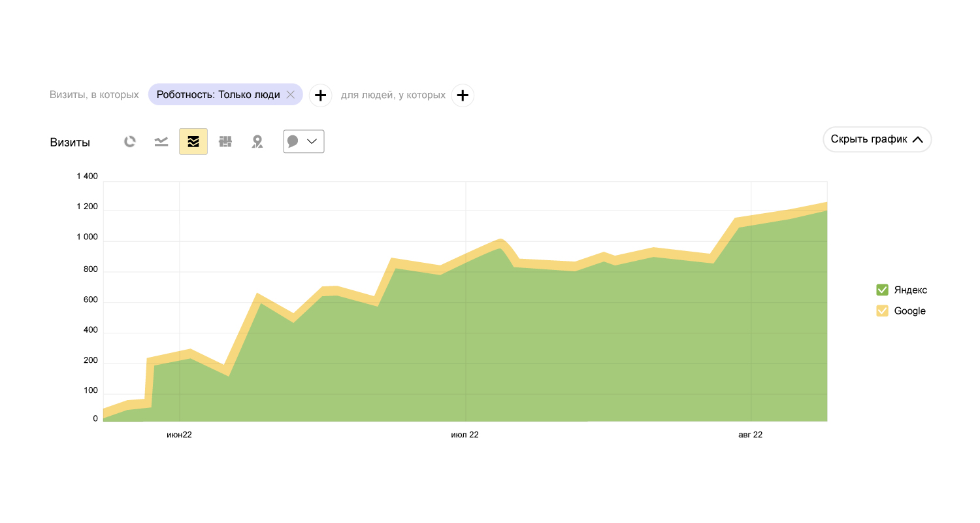
Task: Uncheck the Google series checkbox
Action: [882, 311]
